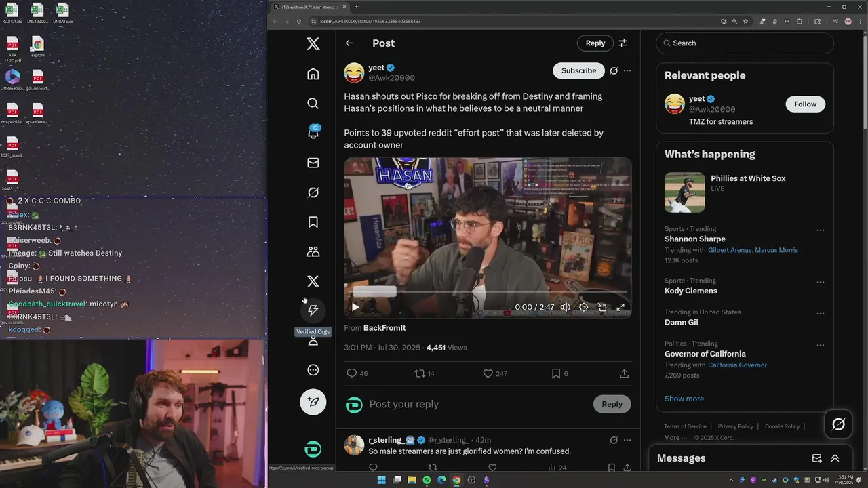Click Grok icon on r_sterling_ reply
Viewport: 868px width, 488px height.
(614, 440)
